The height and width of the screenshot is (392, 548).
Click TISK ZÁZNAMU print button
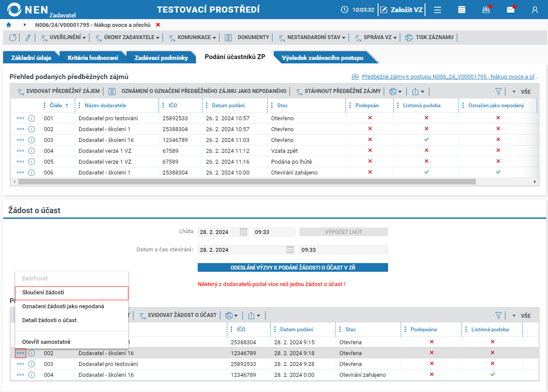pyautogui.click(x=429, y=37)
